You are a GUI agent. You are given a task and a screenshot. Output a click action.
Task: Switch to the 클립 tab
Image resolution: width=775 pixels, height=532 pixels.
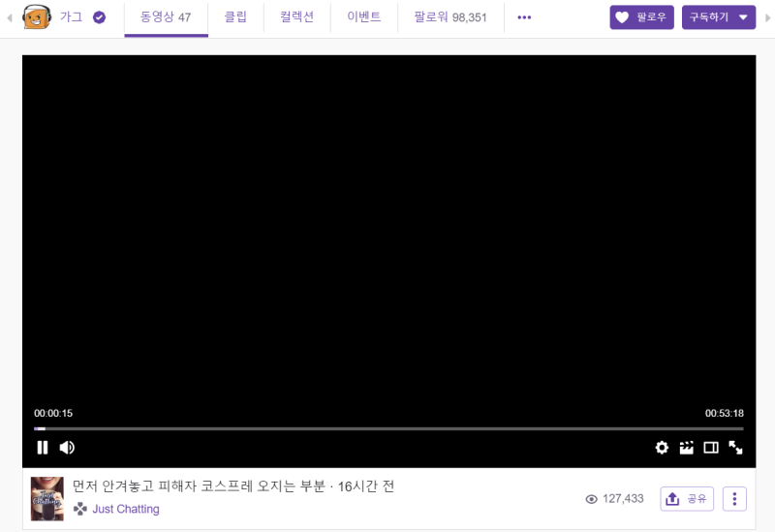pyautogui.click(x=236, y=17)
